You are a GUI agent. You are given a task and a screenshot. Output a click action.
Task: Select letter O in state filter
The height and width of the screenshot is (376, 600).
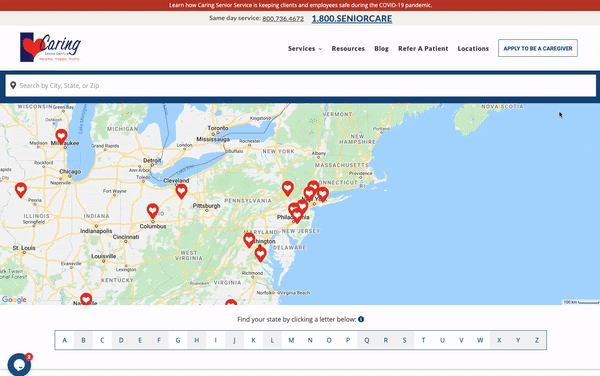coord(329,340)
